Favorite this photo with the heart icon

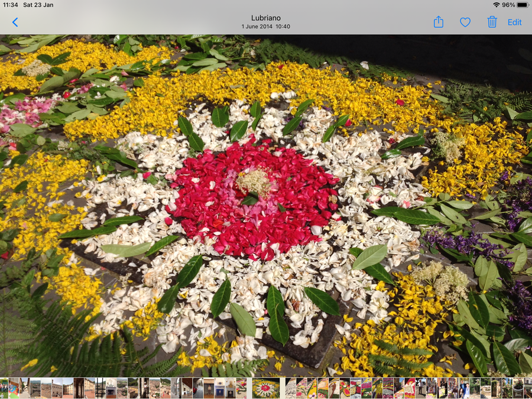[x=465, y=22]
